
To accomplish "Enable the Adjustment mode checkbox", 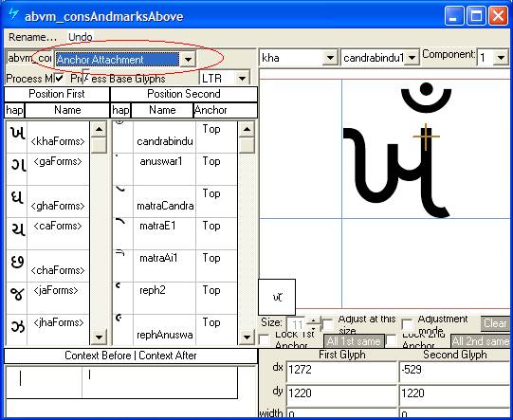I will pyautogui.click(x=408, y=324).
